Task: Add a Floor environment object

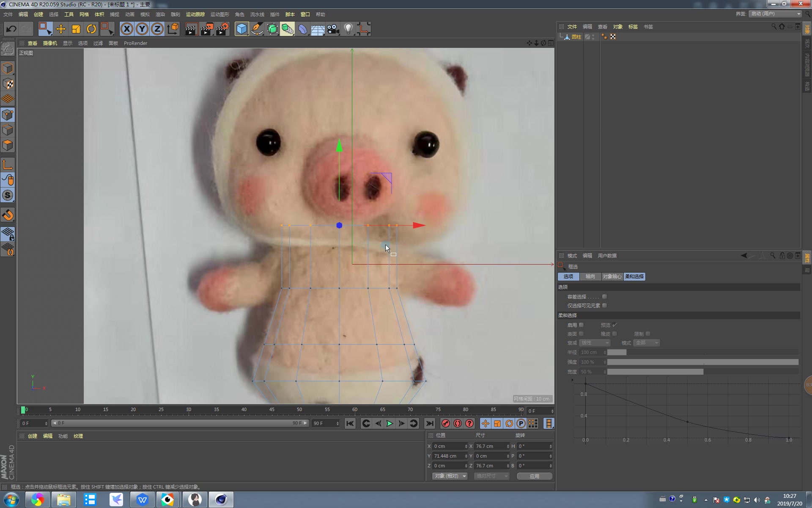Action: click(318, 29)
